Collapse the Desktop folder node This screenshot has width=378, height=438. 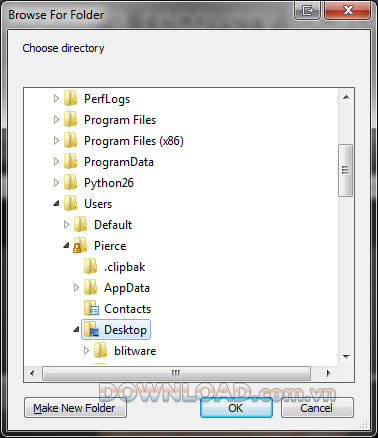(x=76, y=329)
